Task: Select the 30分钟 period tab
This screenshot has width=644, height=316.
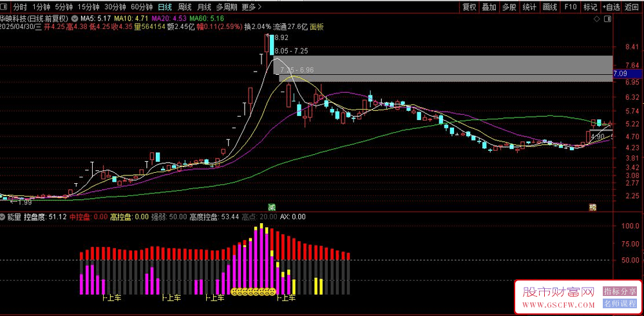Action: pyautogui.click(x=115, y=6)
